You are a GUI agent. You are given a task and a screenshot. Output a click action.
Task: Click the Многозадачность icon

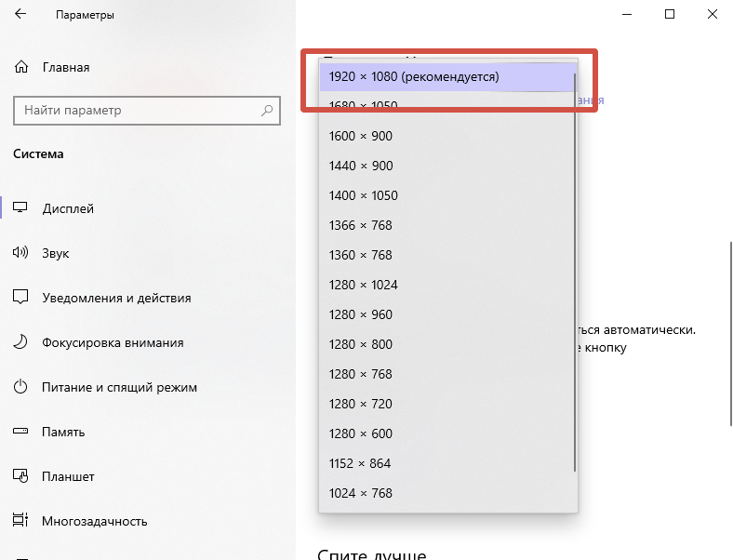pos(20,521)
